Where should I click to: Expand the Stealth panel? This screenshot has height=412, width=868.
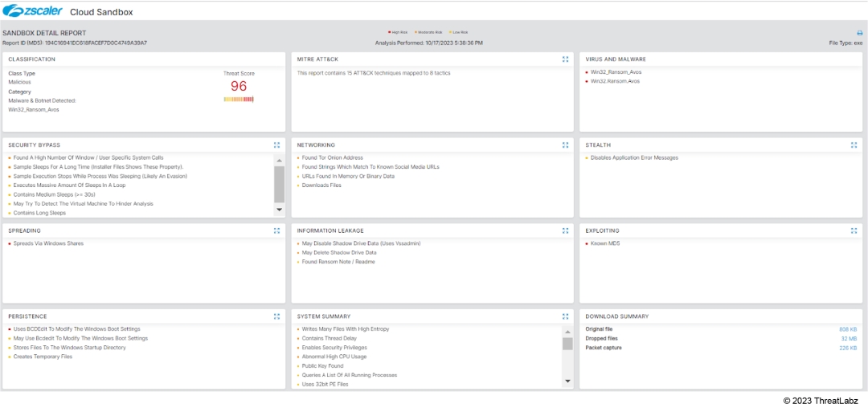point(854,145)
